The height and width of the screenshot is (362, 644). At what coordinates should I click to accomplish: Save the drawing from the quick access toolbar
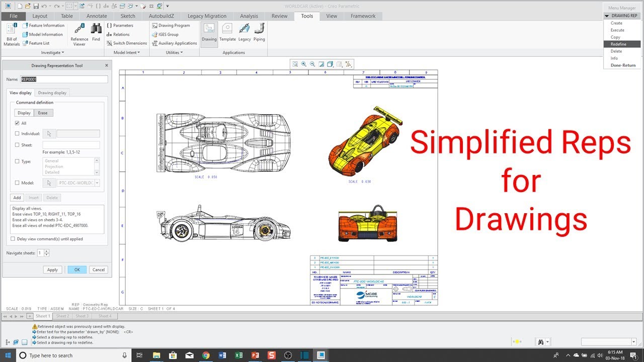(36, 6)
